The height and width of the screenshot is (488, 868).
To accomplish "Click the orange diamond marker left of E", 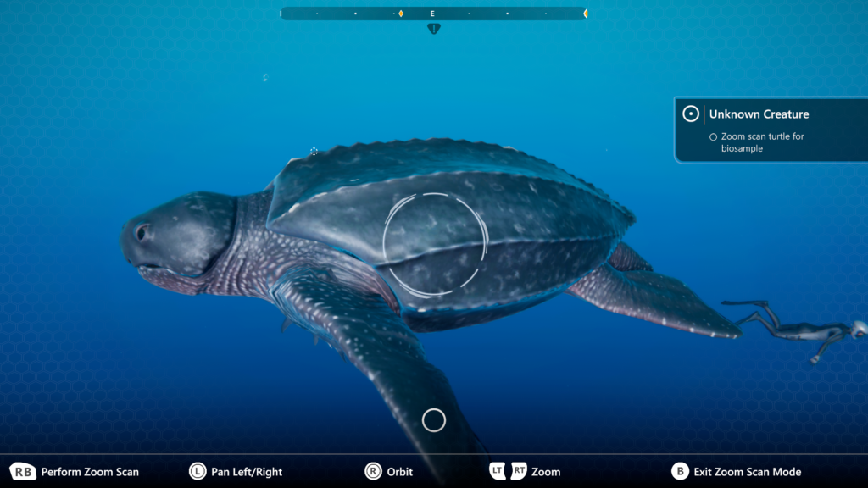I will [401, 14].
